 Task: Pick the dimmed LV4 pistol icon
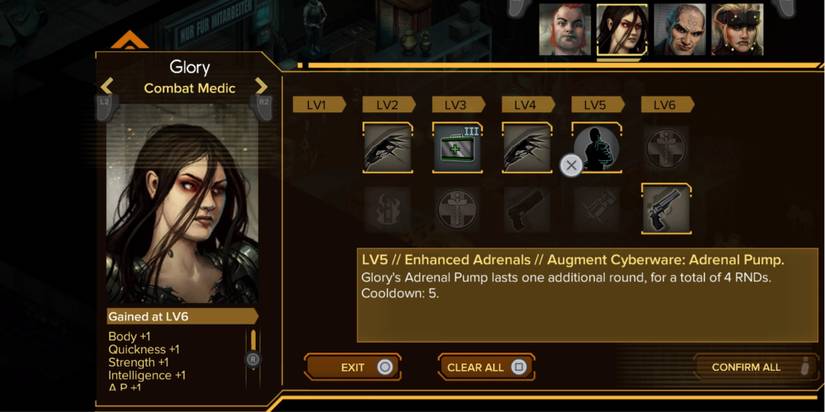click(527, 209)
